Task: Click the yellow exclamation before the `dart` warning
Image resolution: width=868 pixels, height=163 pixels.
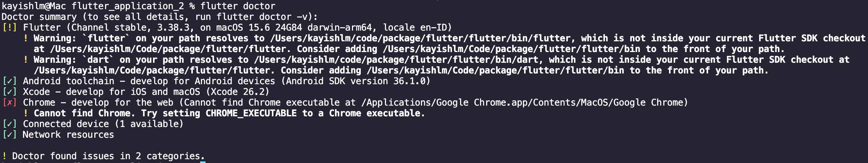Action: tap(26, 60)
